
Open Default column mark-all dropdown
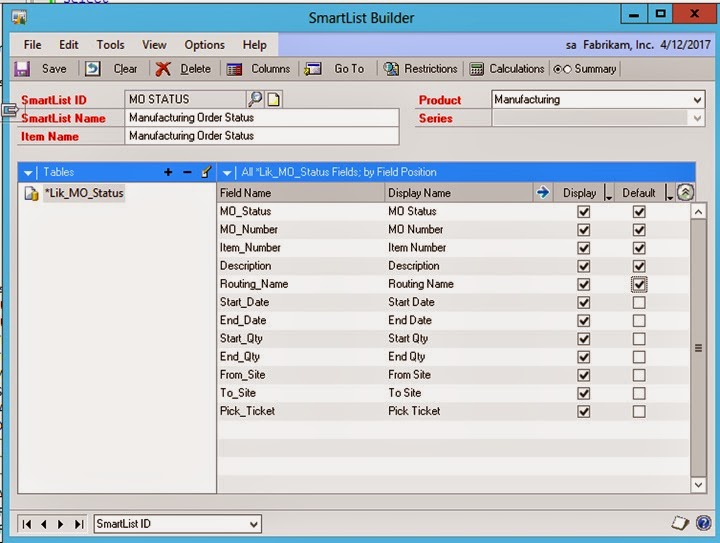coord(669,193)
